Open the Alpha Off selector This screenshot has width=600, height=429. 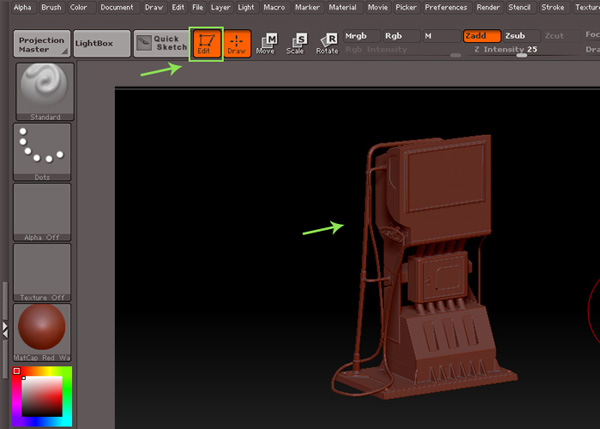point(42,212)
